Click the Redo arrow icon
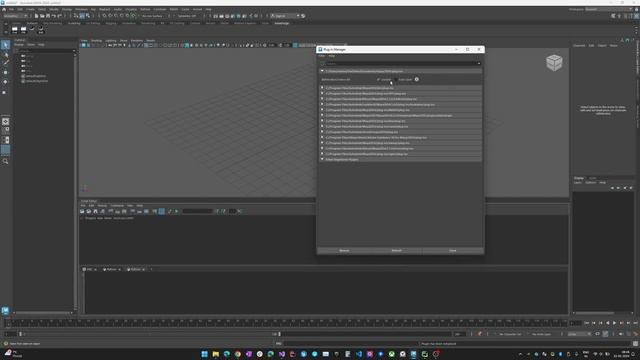The image size is (640, 360). (x=59, y=16)
